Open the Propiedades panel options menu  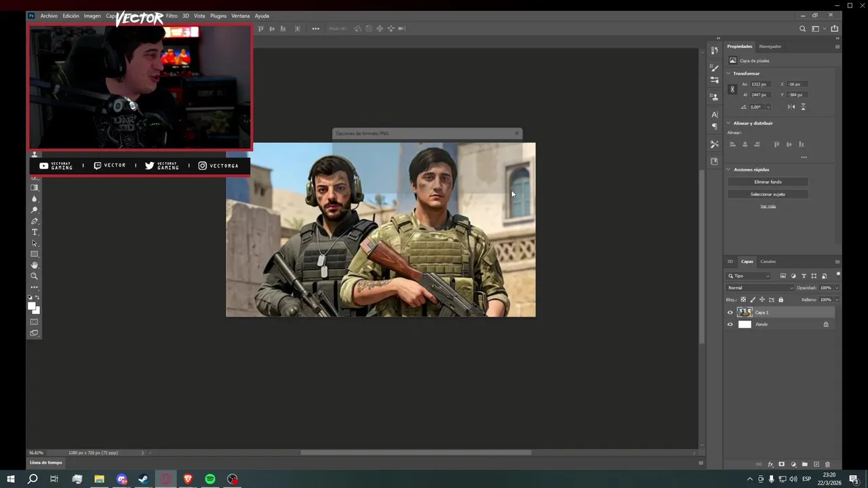point(837,47)
